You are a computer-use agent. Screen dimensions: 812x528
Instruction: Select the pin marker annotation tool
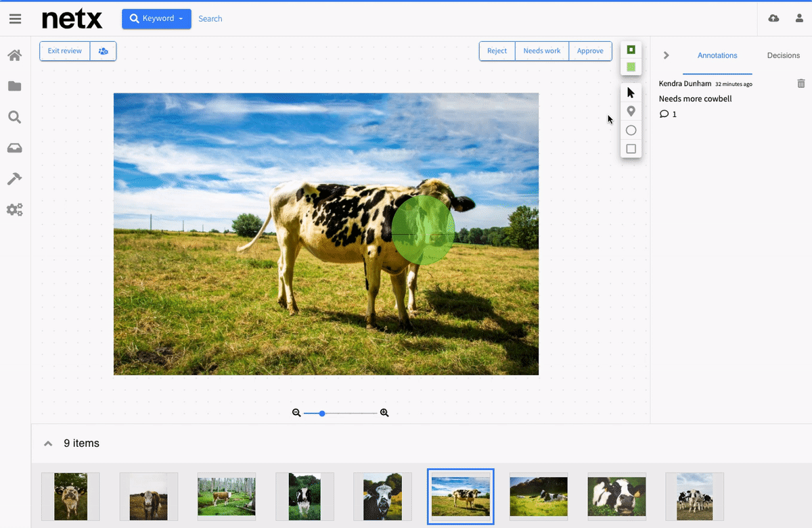pyautogui.click(x=631, y=112)
